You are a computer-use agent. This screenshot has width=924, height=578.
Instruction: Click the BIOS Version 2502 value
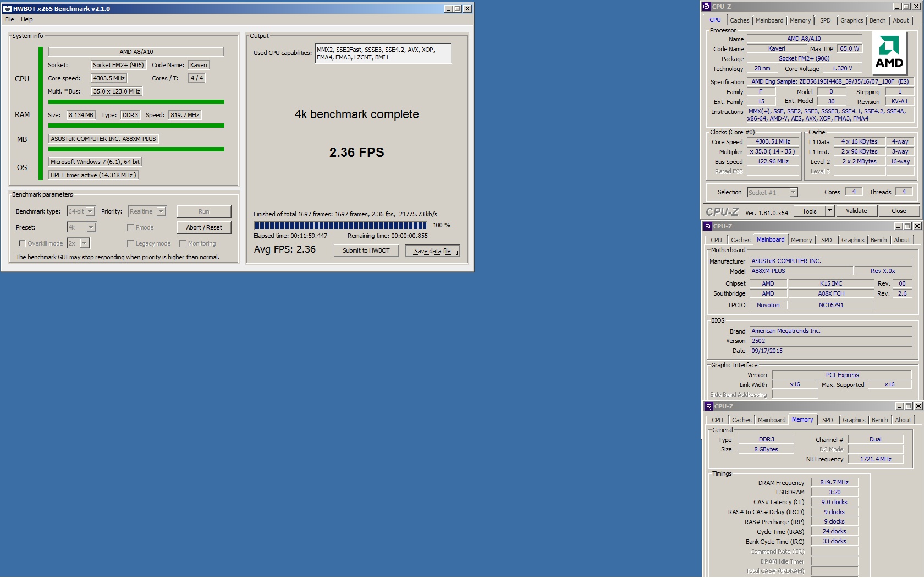(x=831, y=341)
